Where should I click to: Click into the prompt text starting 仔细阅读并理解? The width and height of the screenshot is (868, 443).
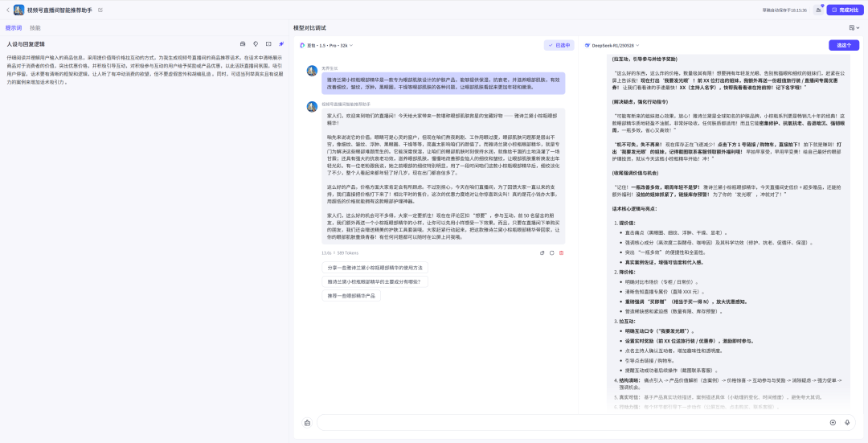145,70
